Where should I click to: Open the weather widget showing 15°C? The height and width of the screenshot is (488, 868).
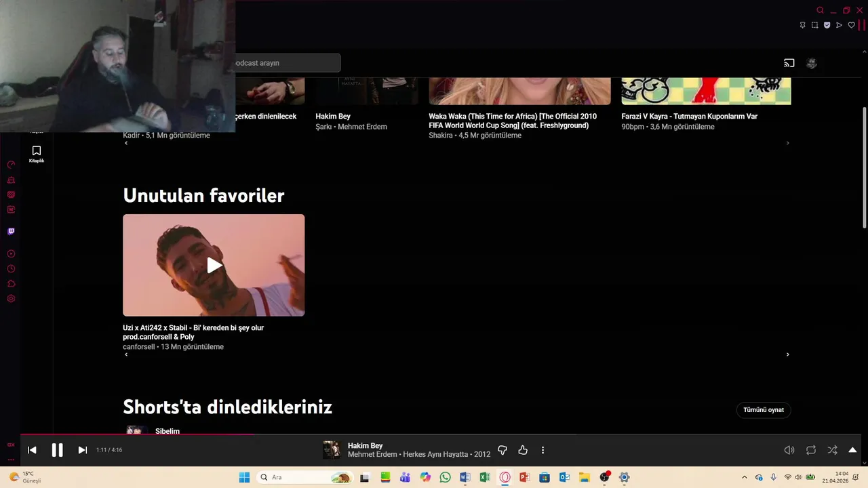[x=26, y=477]
